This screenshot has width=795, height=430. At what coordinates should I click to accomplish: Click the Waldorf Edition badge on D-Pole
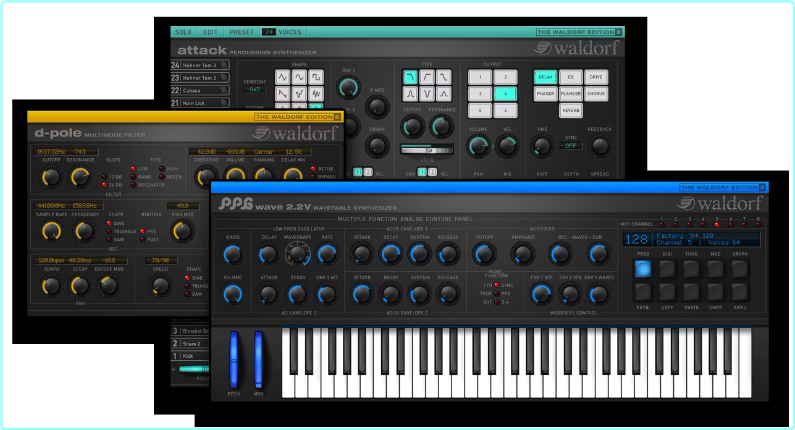point(298,117)
